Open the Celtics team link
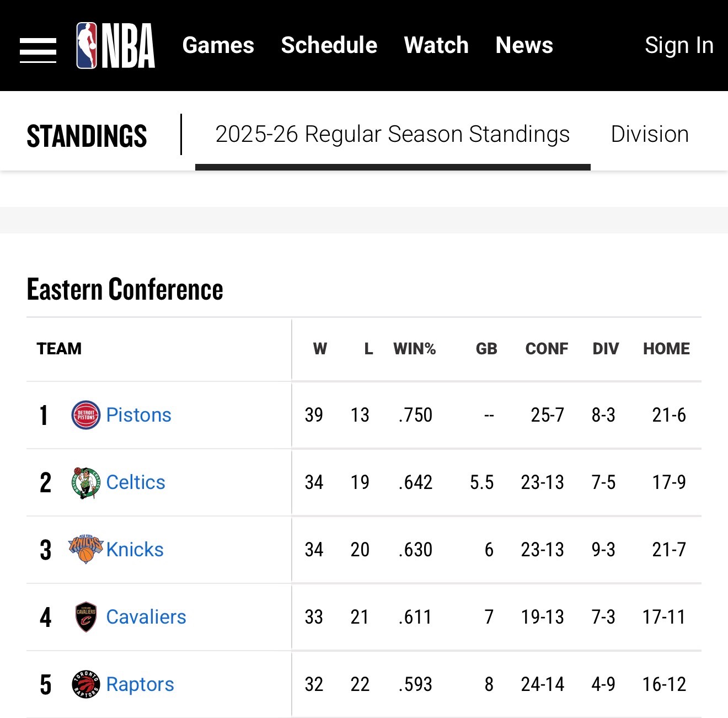Viewport: 728px width, 718px height. click(136, 482)
